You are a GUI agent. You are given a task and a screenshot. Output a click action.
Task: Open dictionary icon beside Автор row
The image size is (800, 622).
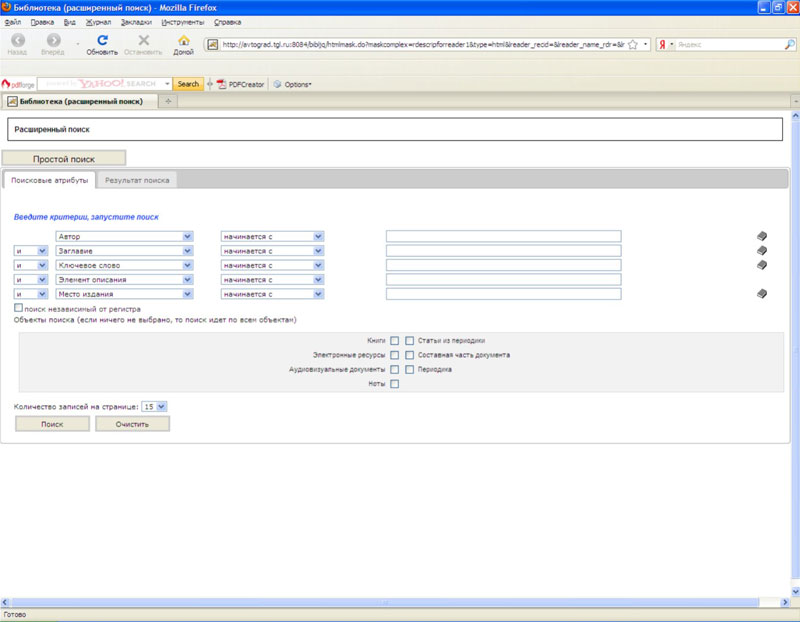click(x=762, y=236)
